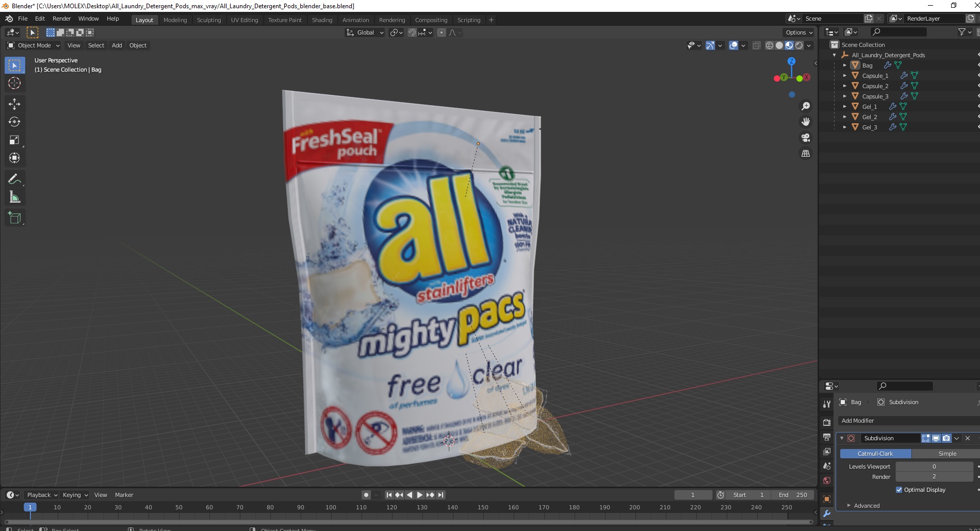980x531 pixels.
Task: Open the viewport Add menu
Action: (117, 45)
